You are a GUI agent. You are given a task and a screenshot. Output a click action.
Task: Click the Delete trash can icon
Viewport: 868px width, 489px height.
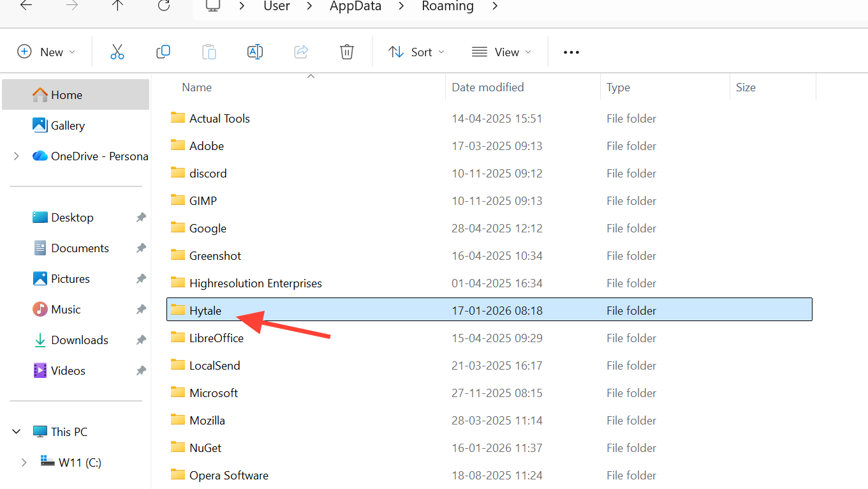point(347,52)
